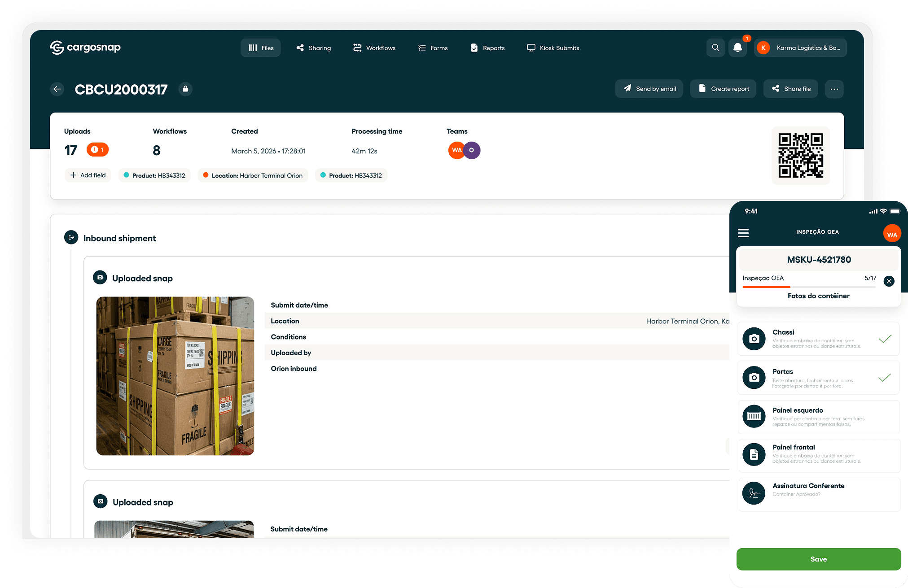Open the Files tab
Screen dimensions: 908x588
pyautogui.click(x=261, y=48)
